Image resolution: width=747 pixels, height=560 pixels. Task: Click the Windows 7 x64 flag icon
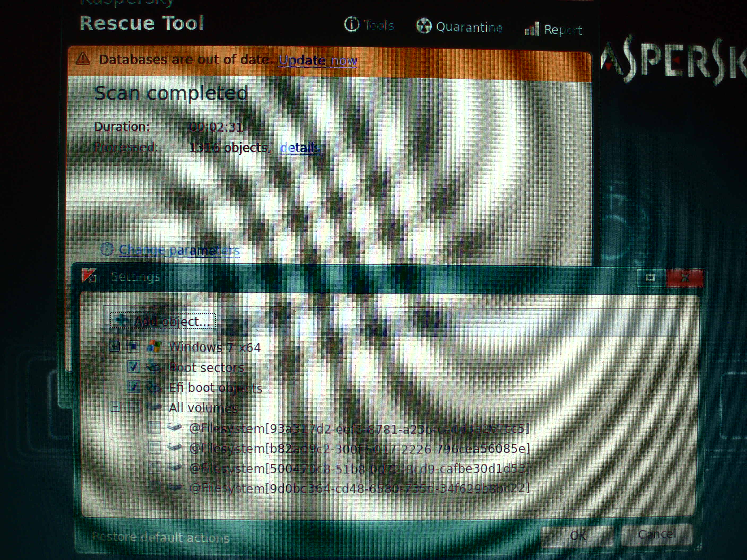tap(154, 347)
